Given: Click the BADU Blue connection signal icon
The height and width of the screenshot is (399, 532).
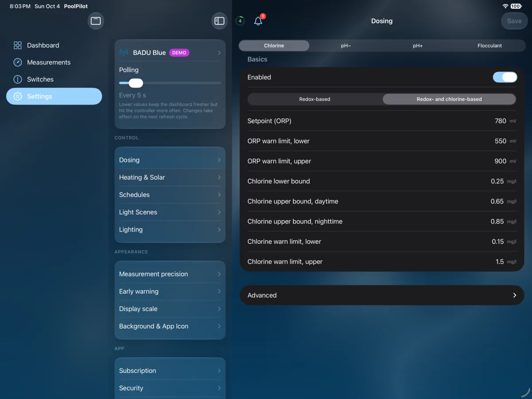Looking at the screenshot, I should point(124,52).
